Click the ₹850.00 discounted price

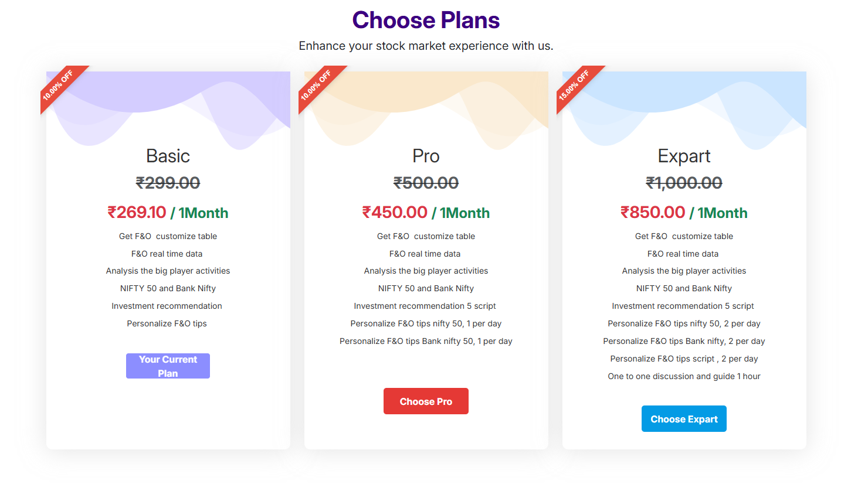[x=653, y=212]
